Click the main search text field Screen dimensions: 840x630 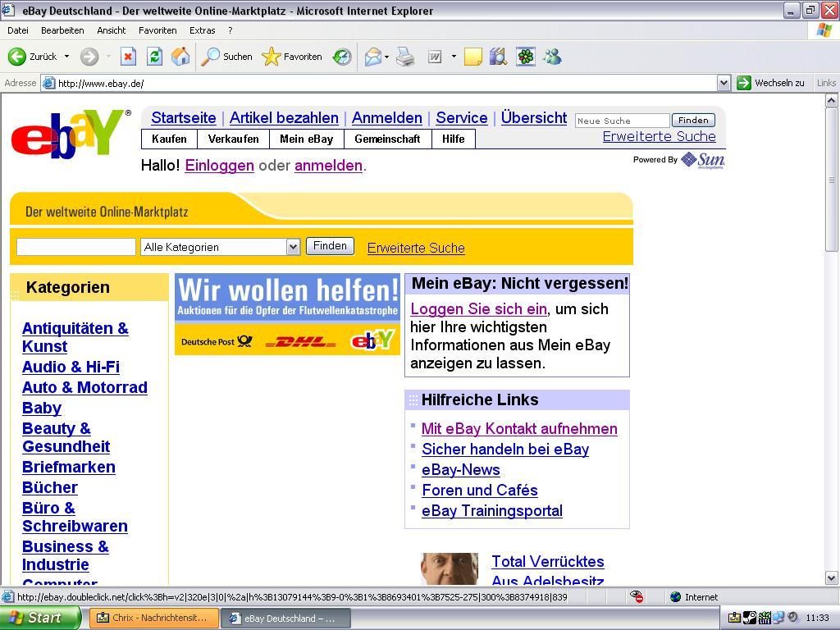pyautogui.click(x=76, y=247)
